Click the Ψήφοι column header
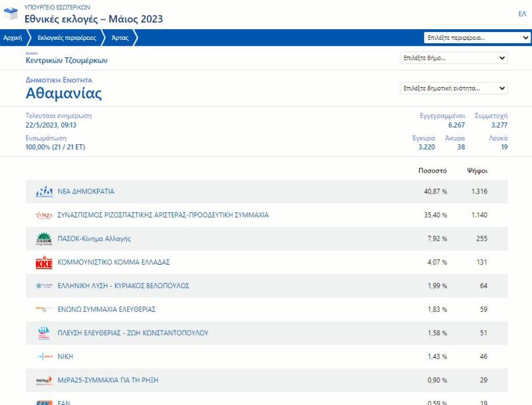The image size is (532, 405). (x=477, y=171)
